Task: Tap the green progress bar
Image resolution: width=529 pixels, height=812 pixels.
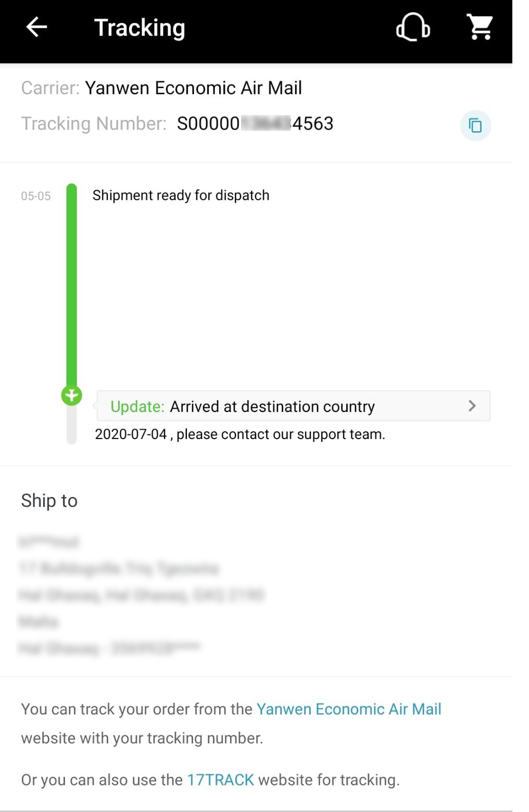Action: [x=71, y=284]
